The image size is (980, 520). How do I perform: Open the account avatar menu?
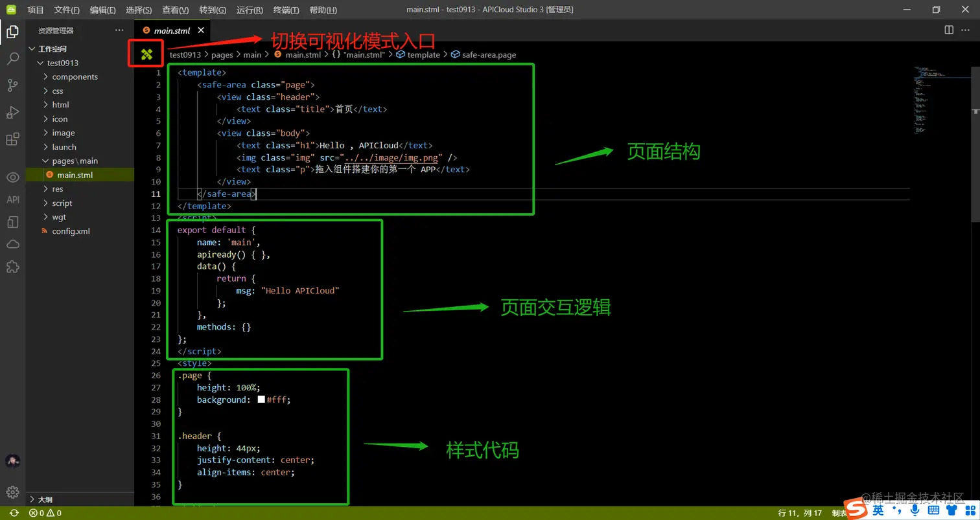12,461
